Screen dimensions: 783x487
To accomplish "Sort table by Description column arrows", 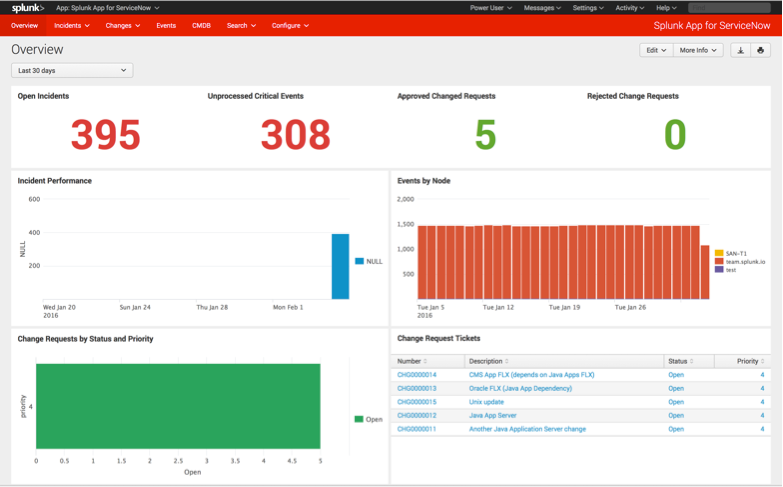I will click(x=506, y=361).
